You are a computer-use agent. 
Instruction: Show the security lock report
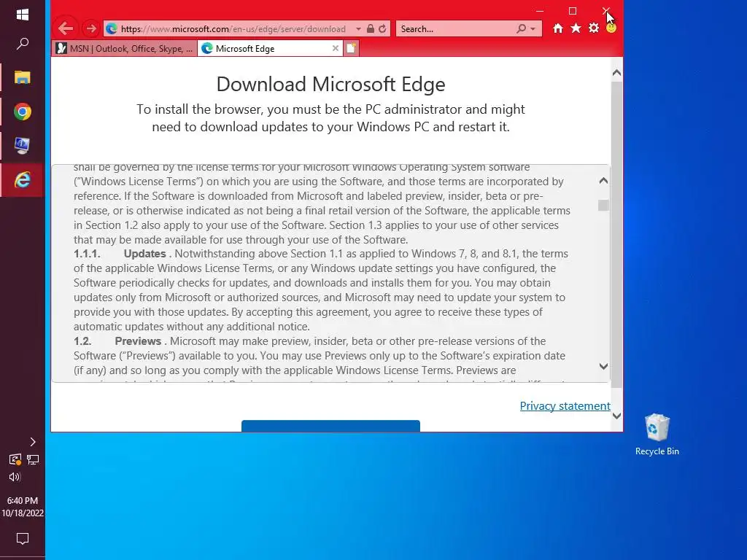370,28
